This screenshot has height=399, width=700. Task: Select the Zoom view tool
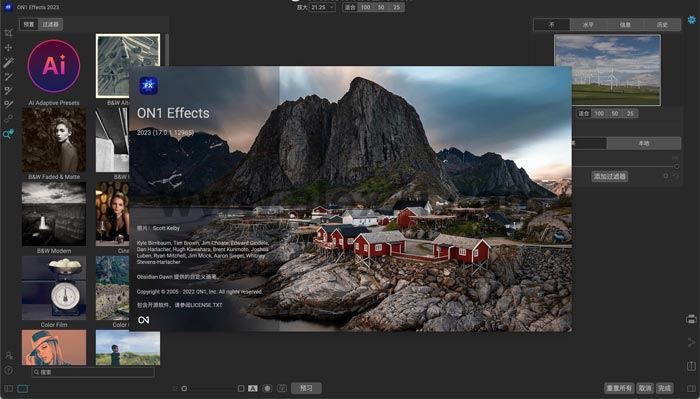[x=8, y=133]
